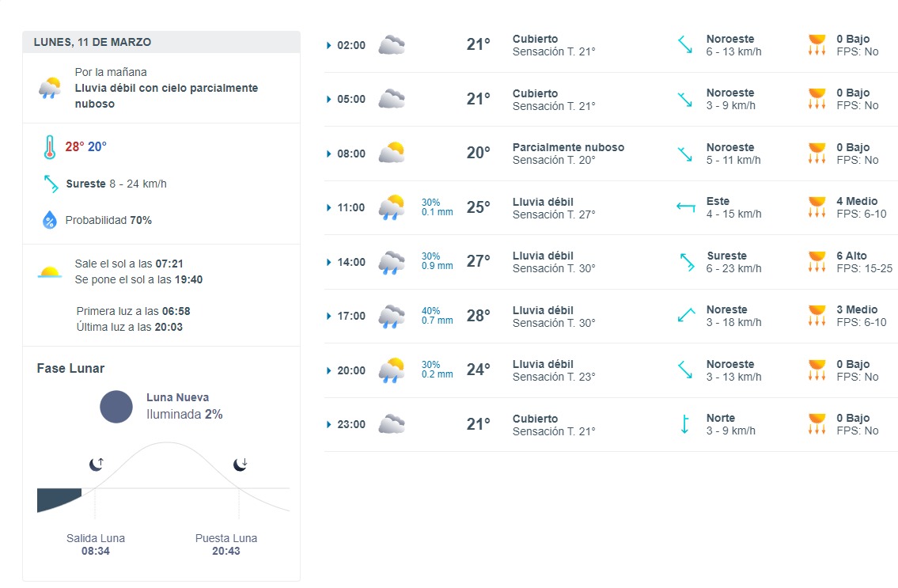898x588 pixels.
Task: Expand the 02:00 hourly forecast row
Action: (611, 45)
